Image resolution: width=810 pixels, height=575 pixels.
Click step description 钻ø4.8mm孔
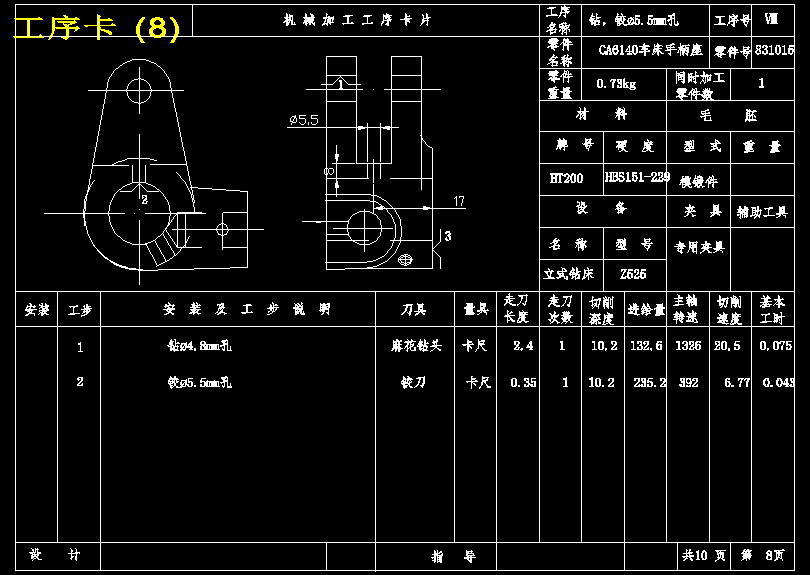point(199,346)
